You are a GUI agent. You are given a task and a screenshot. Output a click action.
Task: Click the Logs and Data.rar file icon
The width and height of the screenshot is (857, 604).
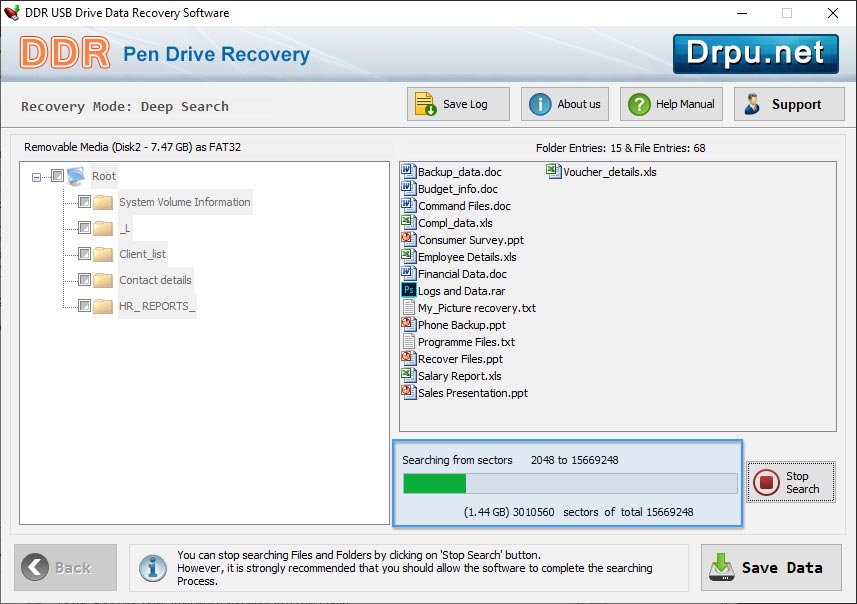(408, 290)
